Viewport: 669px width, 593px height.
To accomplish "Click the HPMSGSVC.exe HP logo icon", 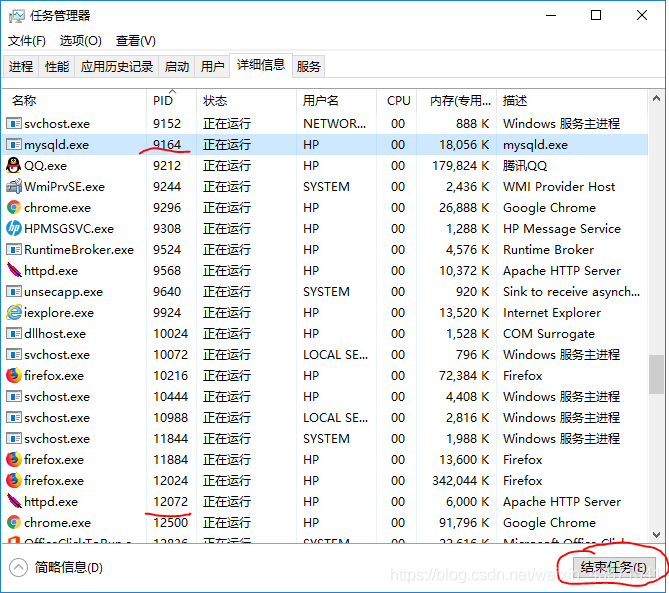I will 14,228.
